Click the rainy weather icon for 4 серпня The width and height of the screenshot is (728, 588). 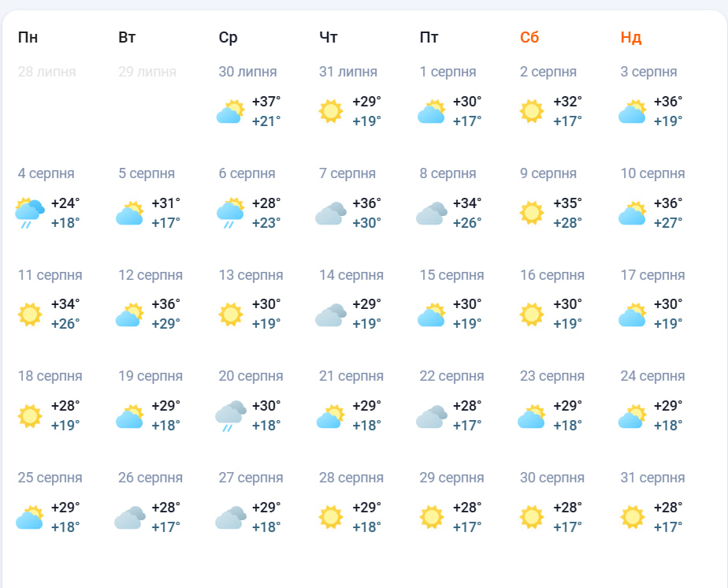pos(30,213)
